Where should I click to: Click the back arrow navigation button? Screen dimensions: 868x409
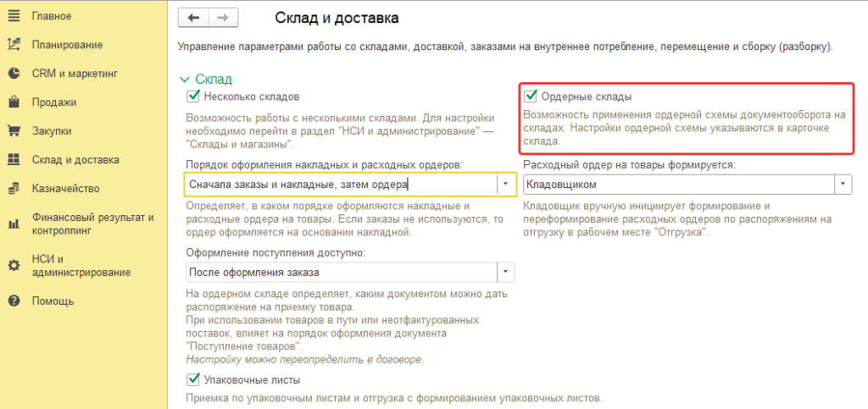pos(194,18)
